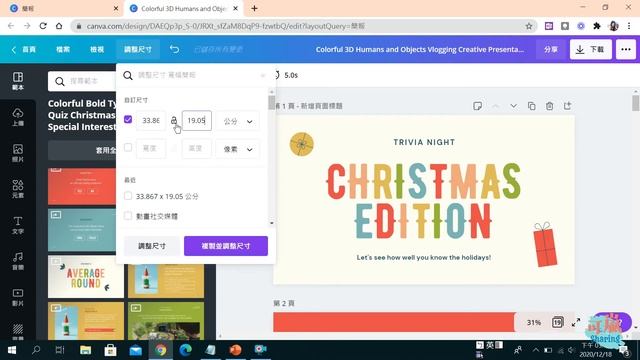Open the Photos sidebar panel

point(18,153)
